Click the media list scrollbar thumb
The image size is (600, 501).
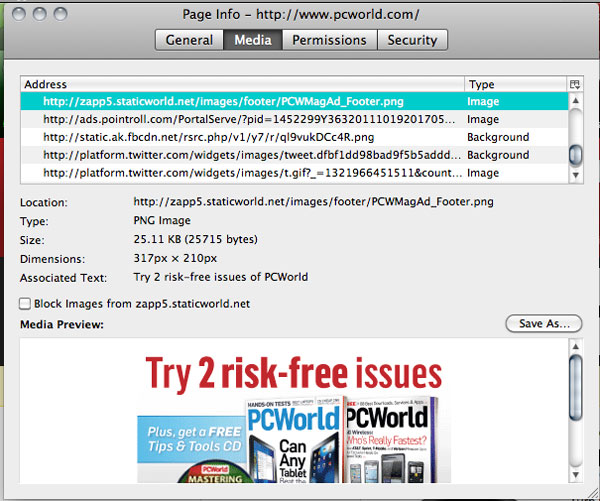coord(576,155)
